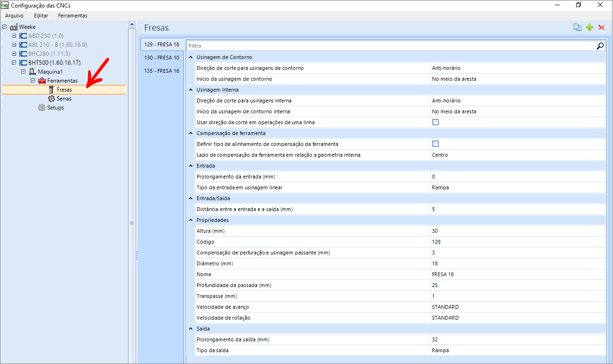Open the 'Tipo da saída' Rampa value
The height and width of the screenshot is (364, 613).
518,350
